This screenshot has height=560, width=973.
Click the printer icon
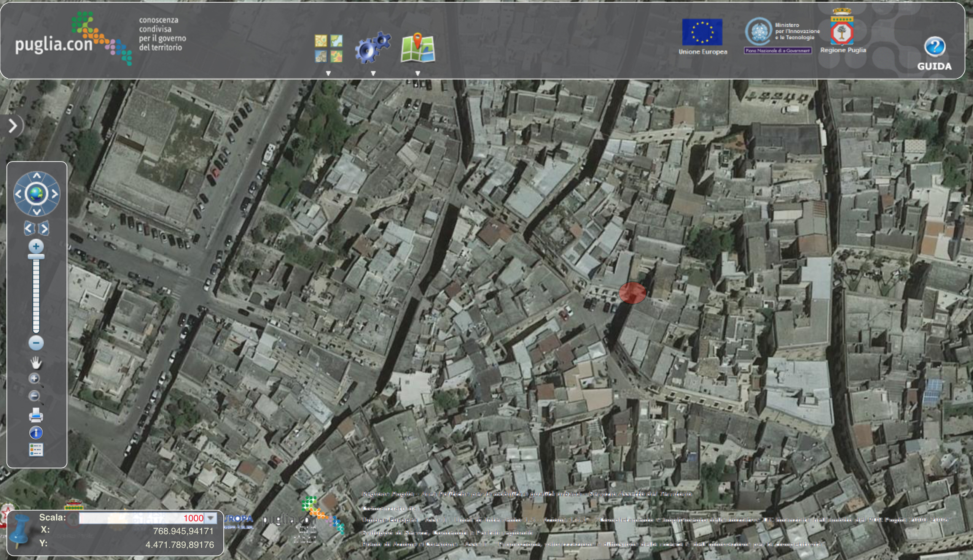[x=36, y=416]
